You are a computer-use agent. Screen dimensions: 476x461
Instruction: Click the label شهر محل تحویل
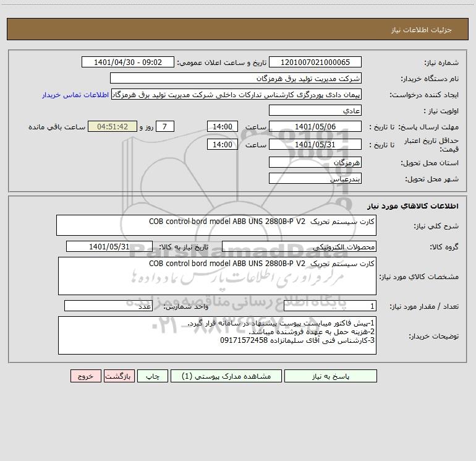coord(431,179)
